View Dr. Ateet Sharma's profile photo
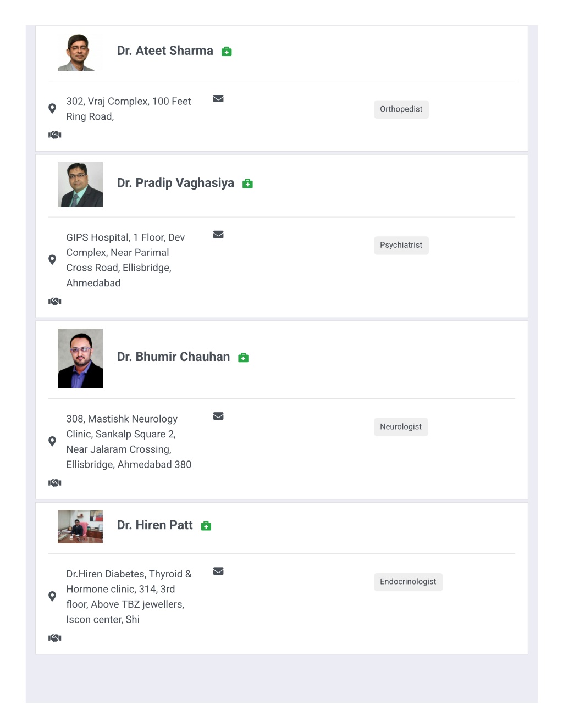The image size is (563, 728). point(80,52)
